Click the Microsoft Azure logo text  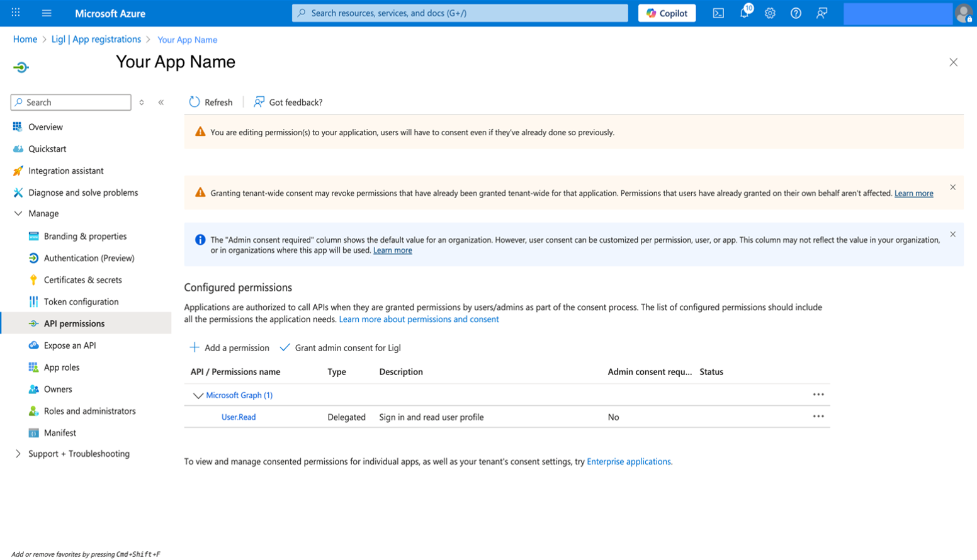(110, 13)
